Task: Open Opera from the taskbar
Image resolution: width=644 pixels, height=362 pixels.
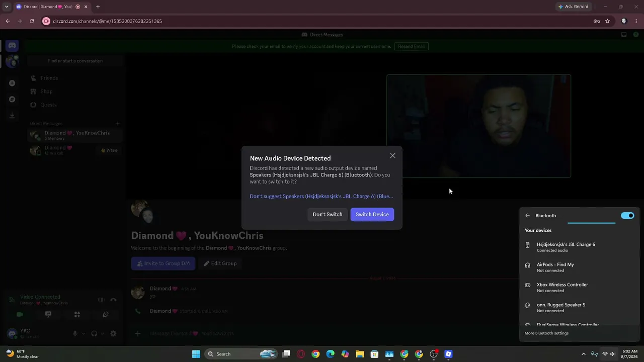Action: point(301,354)
